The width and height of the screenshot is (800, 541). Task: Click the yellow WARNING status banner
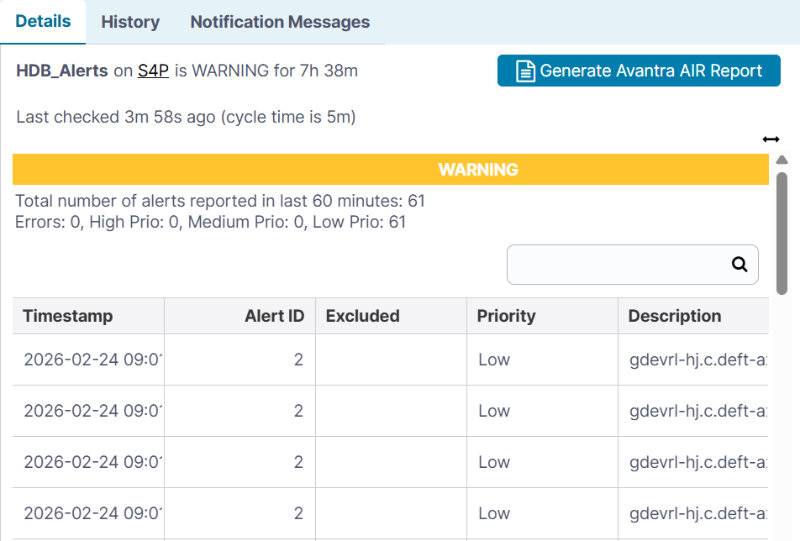(x=391, y=169)
